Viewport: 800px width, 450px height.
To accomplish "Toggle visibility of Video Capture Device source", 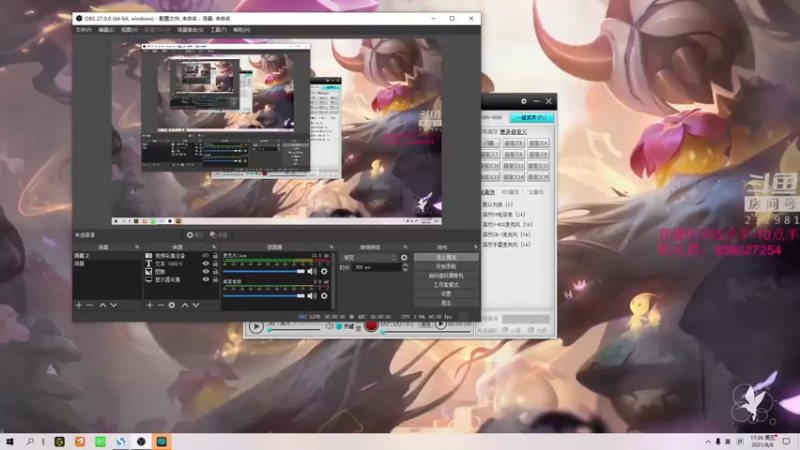I will [x=206, y=256].
